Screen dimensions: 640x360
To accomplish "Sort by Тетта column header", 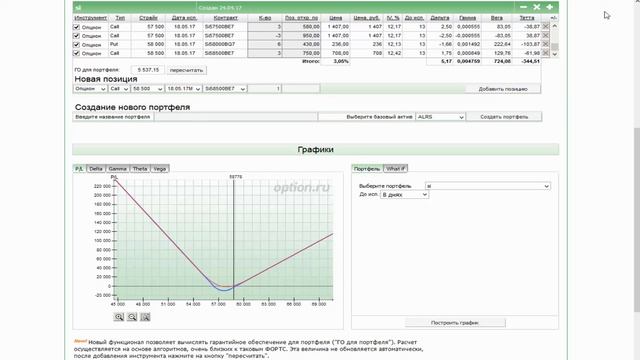I will point(527,18).
